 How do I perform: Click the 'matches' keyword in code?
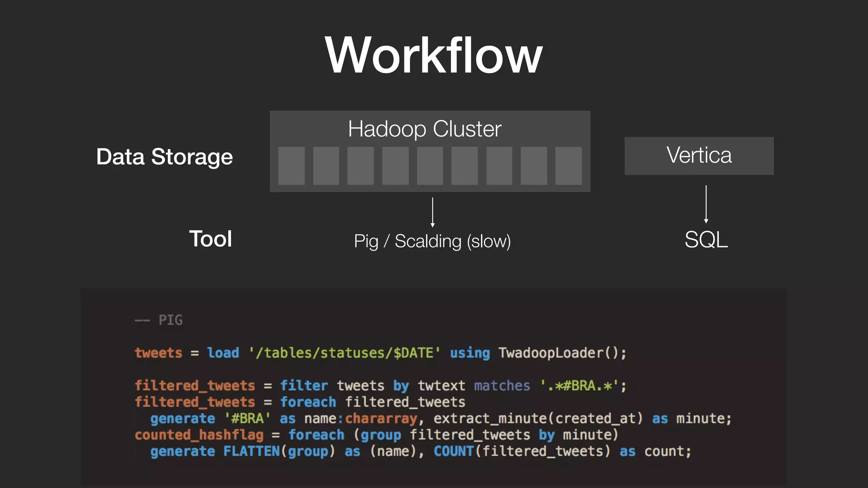coord(502,386)
